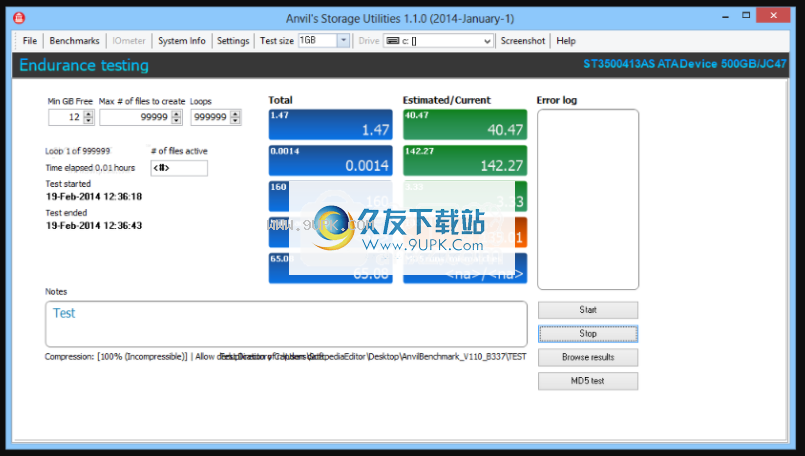Open the Help menu
805x456 pixels.
tap(566, 41)
